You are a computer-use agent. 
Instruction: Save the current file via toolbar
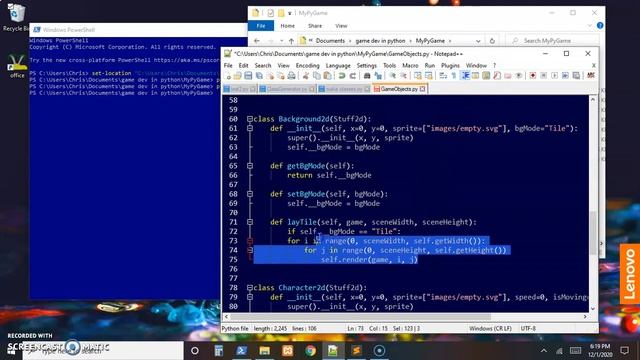click(x=248, y=76)
